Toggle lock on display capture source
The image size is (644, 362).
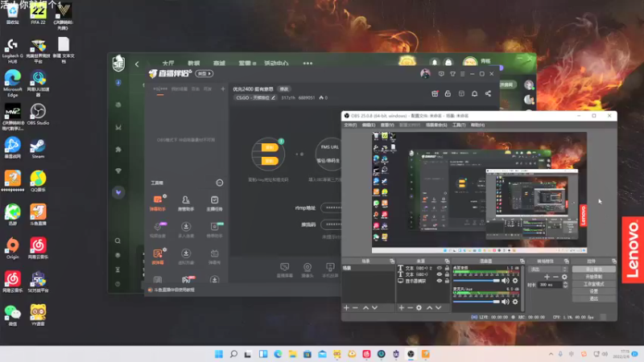(447, 281)
